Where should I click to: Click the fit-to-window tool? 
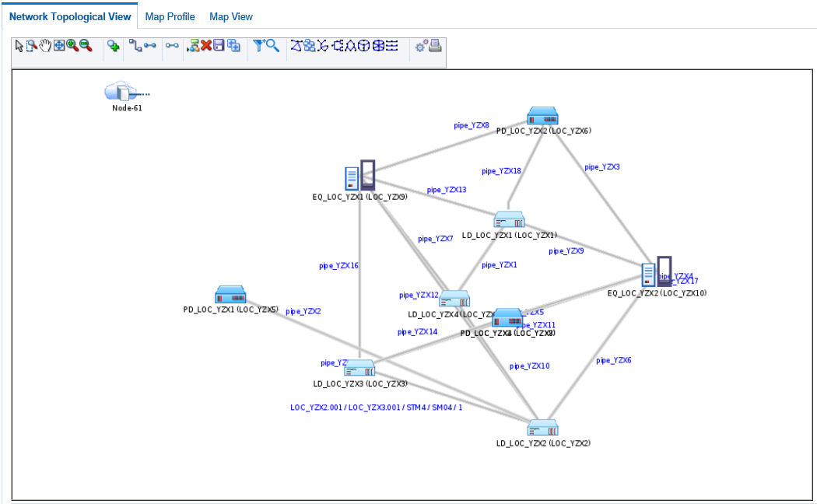(x=59, y=46)
